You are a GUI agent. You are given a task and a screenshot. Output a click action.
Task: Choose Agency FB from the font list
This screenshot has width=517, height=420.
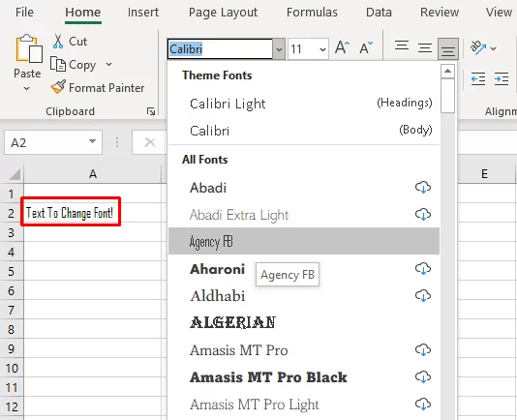(304, 241)
